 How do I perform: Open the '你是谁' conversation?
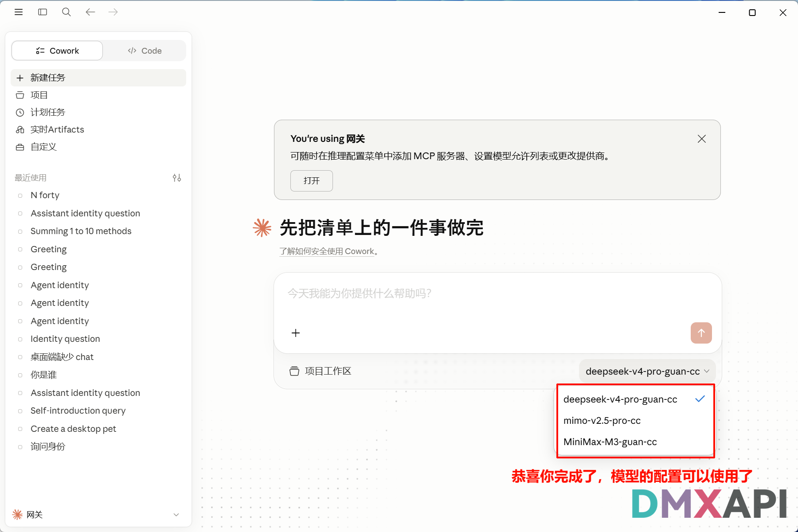coord(98,375)
